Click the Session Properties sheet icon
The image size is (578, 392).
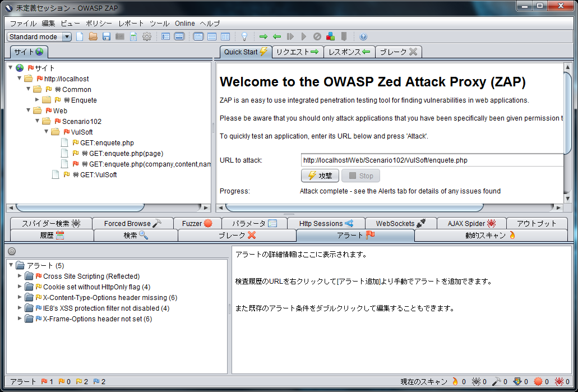pos(133,36)
